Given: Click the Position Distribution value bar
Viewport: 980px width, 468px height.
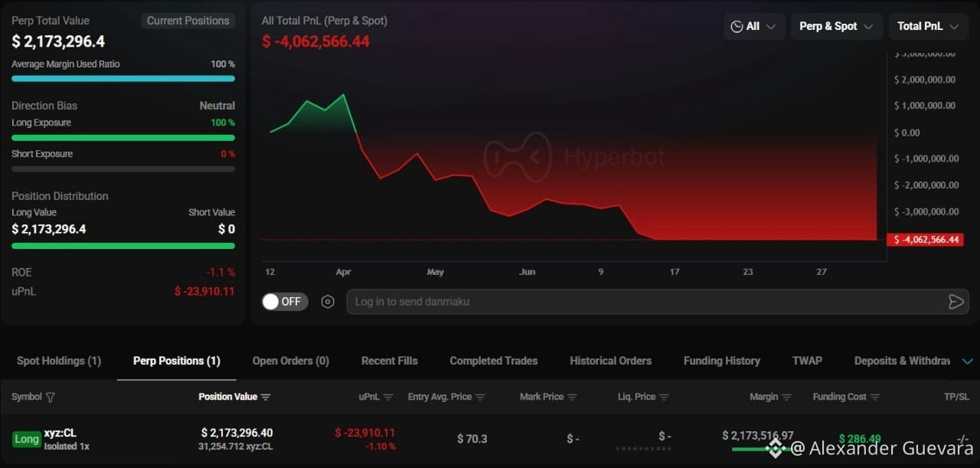Looking at the screenshot, I should 123,246.
